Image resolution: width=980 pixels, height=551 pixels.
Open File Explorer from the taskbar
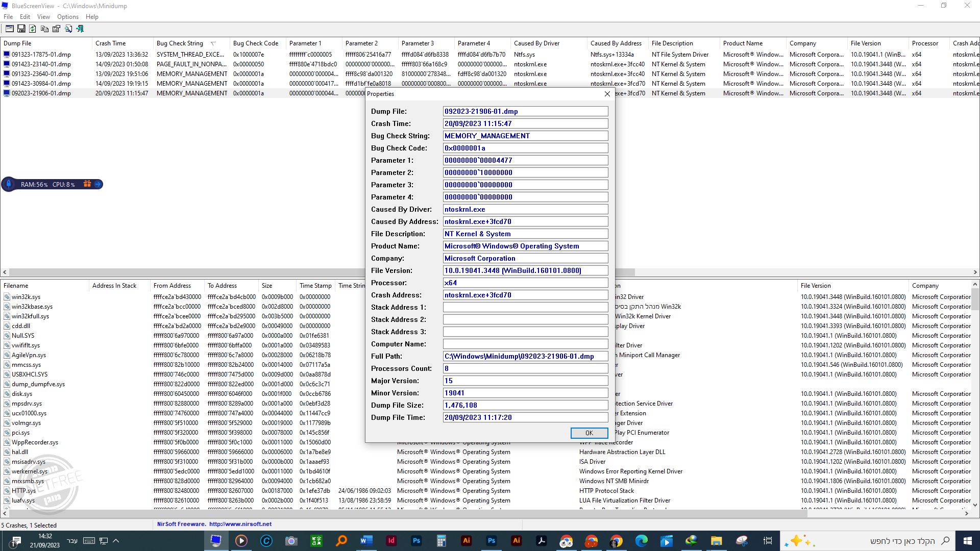pos(716,541)
